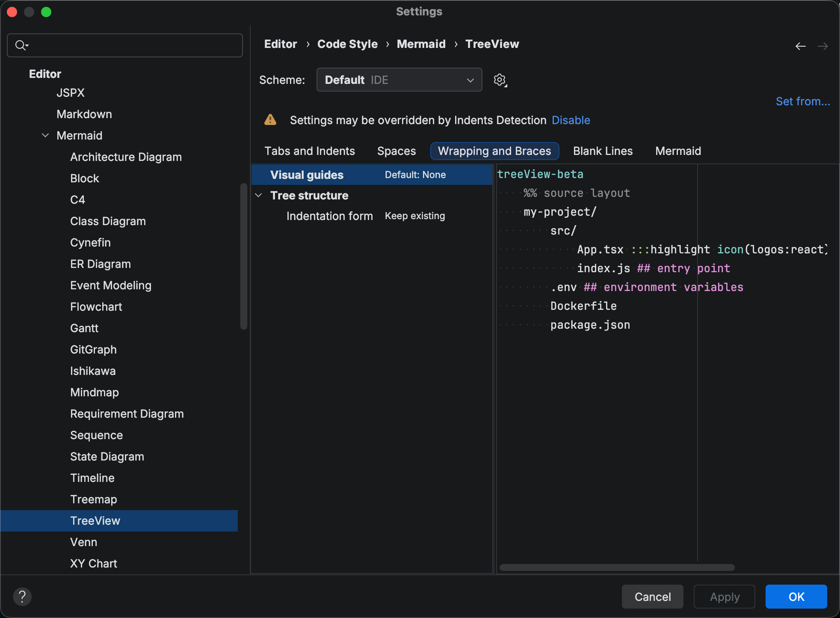
Task: Click Code Style breadcrumb
Action: tap(347, 44)
